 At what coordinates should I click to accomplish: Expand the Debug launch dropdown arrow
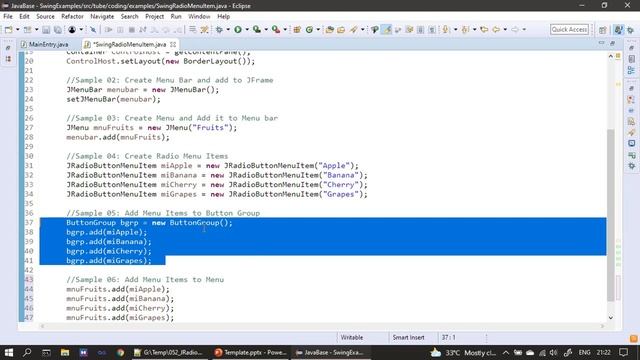228,30
